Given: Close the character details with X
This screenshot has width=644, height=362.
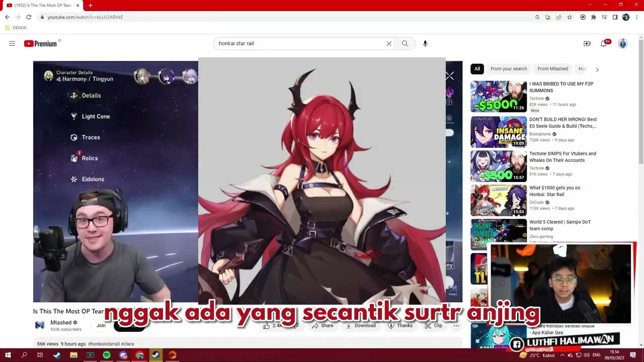Looking at the screenshot, I should coord(450,76).
